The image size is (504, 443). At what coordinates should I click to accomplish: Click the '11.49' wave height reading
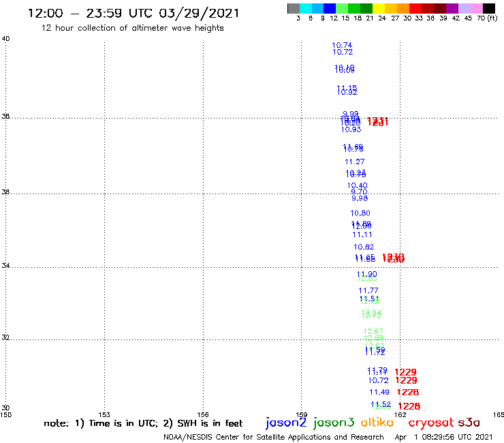(x=379, y=392)
